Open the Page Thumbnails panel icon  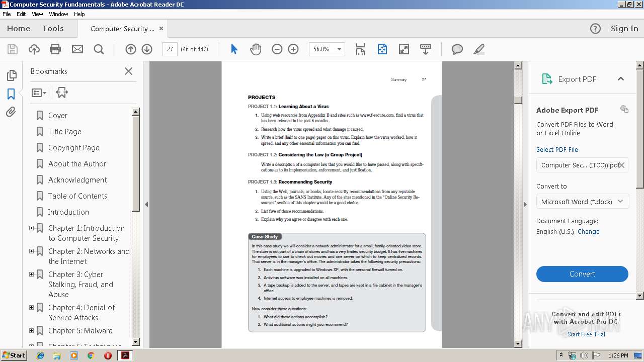(x=11, y=75)
